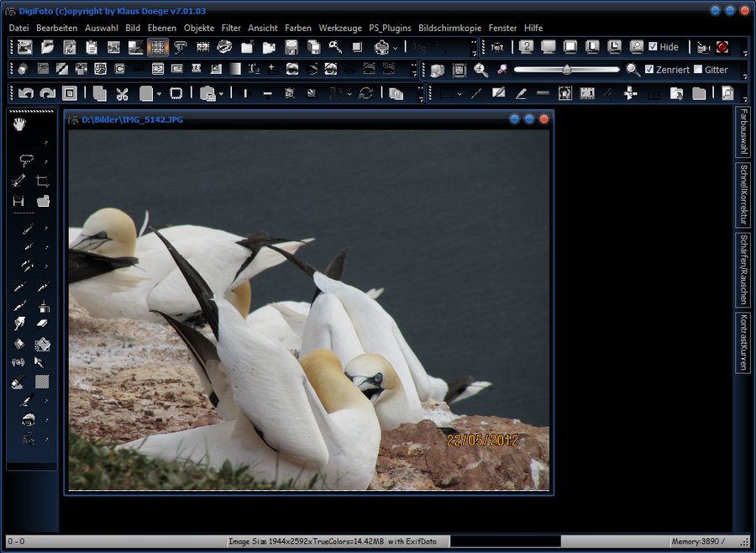Click the scissors Cut icon
756x553 pixels.
(x=122, y=93)
